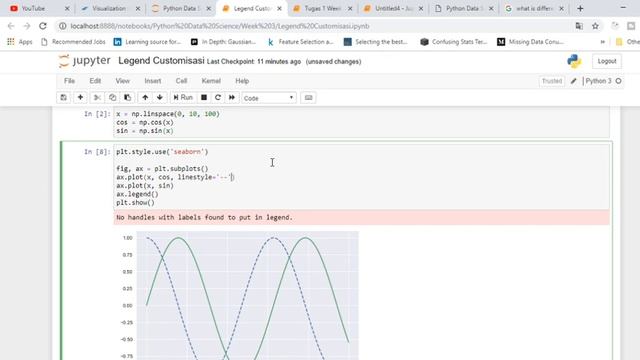
Task: Cut selected cells with the scissors icon
Action: (x=97, y=98)
